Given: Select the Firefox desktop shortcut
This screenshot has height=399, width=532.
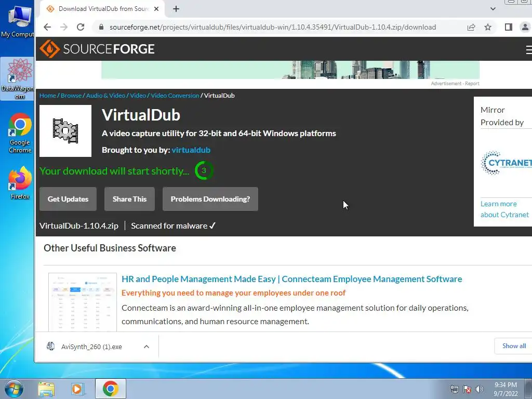Looking at the screenshot, I should pos(20,183).
